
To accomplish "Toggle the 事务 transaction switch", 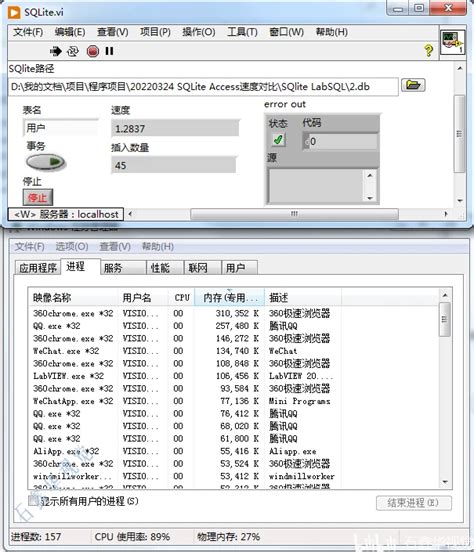I will tap(45, 162).
